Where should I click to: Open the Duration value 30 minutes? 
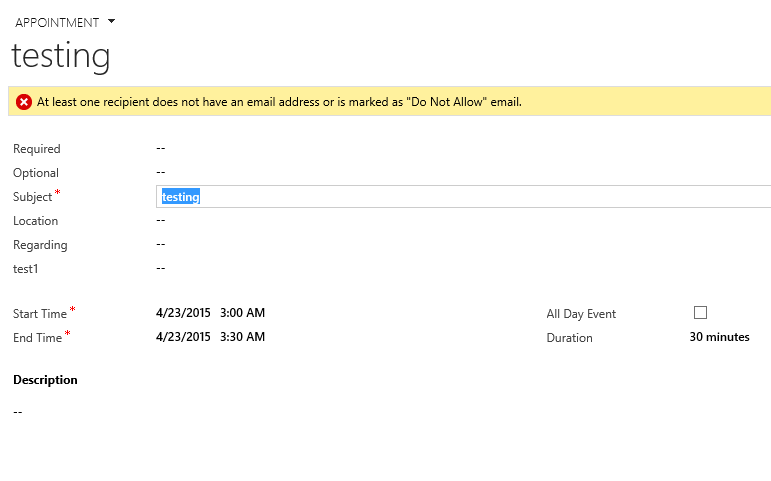click(719, 337)
